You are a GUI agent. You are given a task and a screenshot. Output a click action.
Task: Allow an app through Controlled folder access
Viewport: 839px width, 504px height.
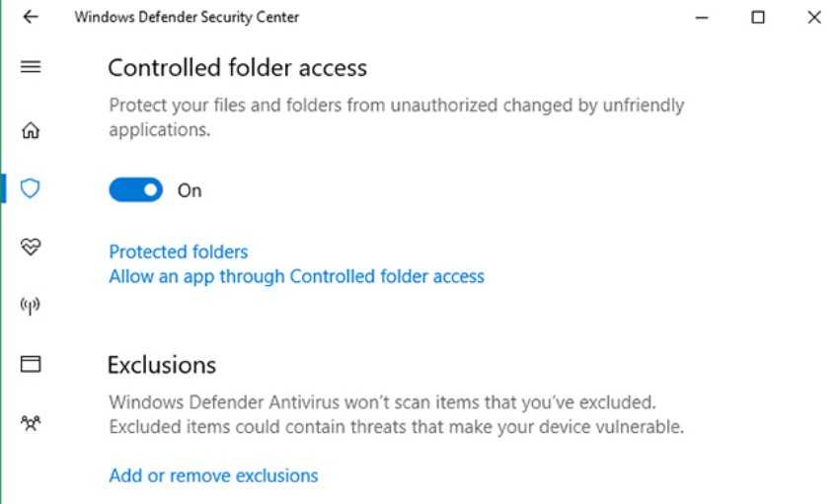pos(296,277)
